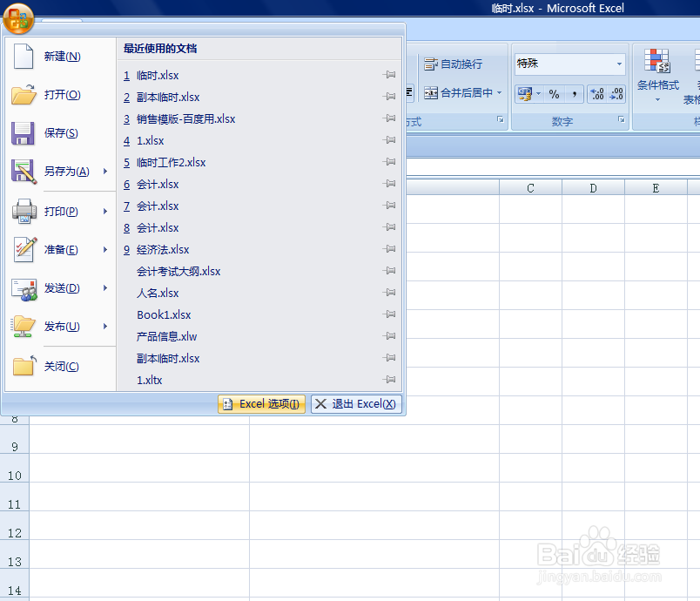Click the network folder icon for 发布
The width and height of the screenshot is (700, 601).
tap(24, 327)
